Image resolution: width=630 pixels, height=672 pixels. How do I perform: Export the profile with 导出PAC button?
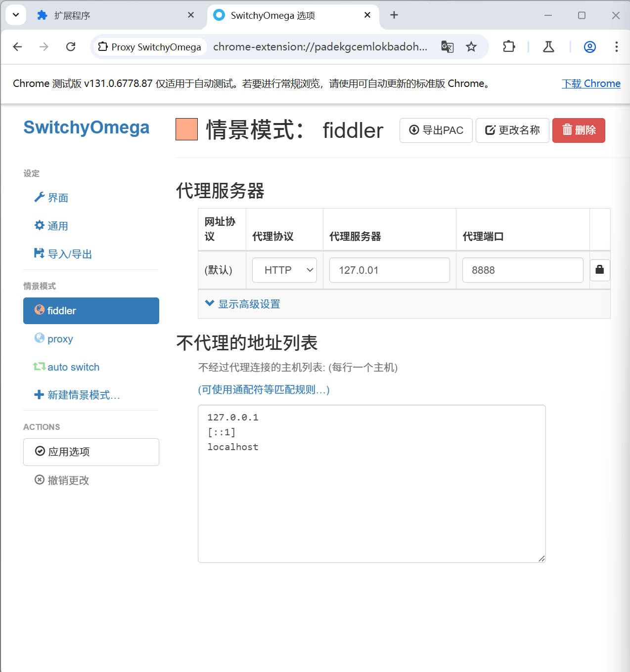tap(436, 130)
